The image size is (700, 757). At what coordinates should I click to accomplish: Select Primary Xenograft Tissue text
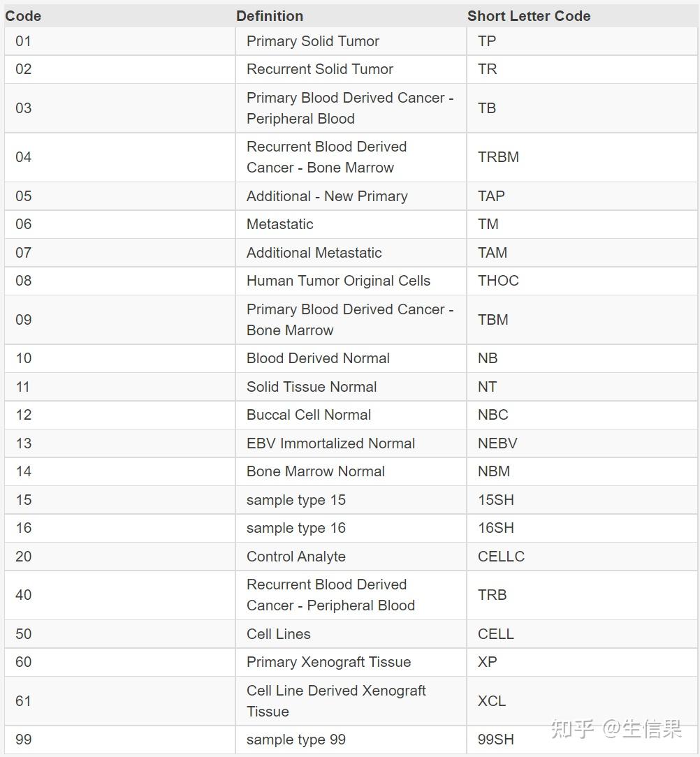click(328, 662)
